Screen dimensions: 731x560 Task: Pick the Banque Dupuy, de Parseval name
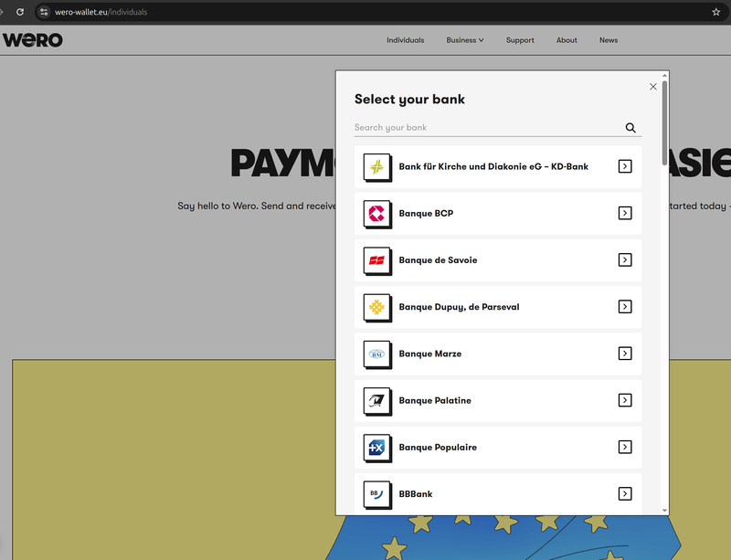point(459,307)
